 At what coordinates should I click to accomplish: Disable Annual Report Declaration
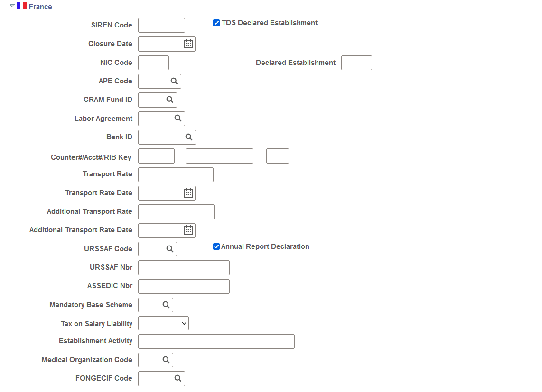pyautogui.click(x=216, y=246)
